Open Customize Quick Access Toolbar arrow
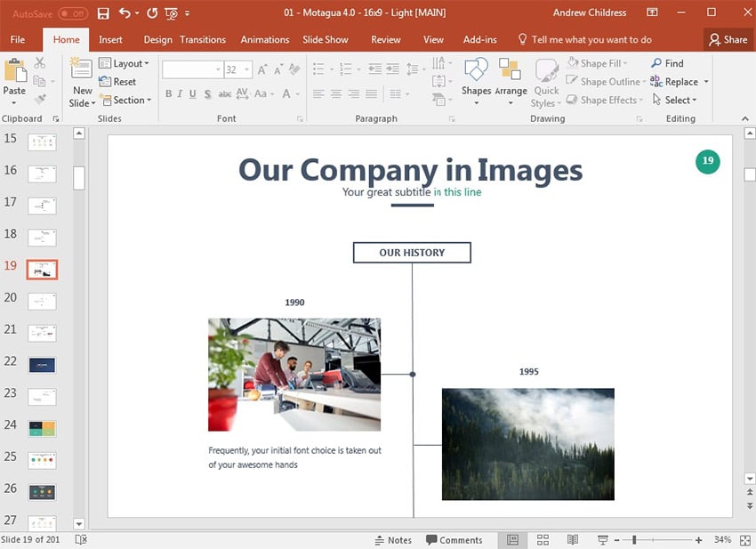The width and height of the screenshot is (756, 549). pos(187,13)
